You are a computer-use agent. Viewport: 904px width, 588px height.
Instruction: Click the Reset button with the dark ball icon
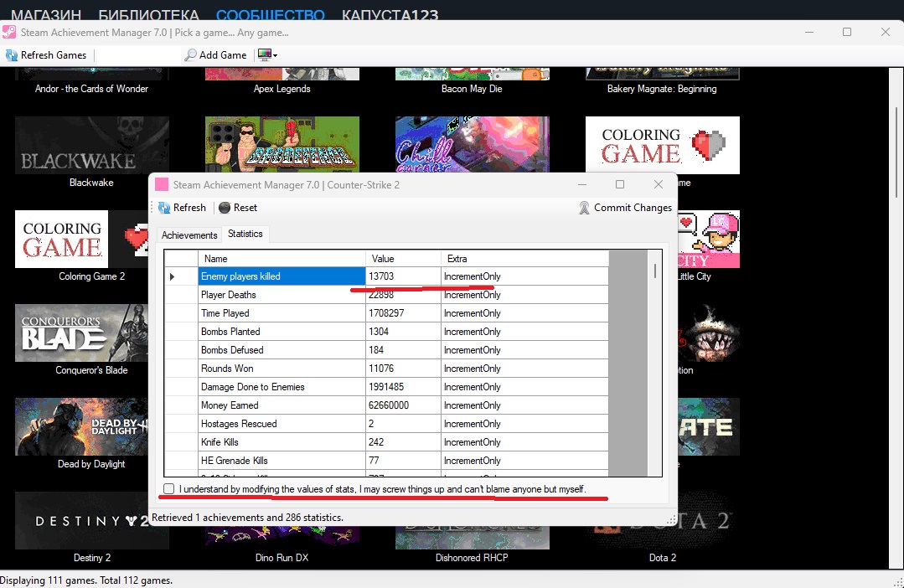pos(238,208)
